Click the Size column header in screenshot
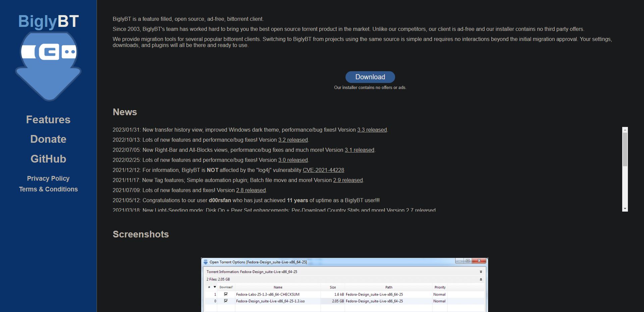644x312 pixels. (x=333, y=287)
